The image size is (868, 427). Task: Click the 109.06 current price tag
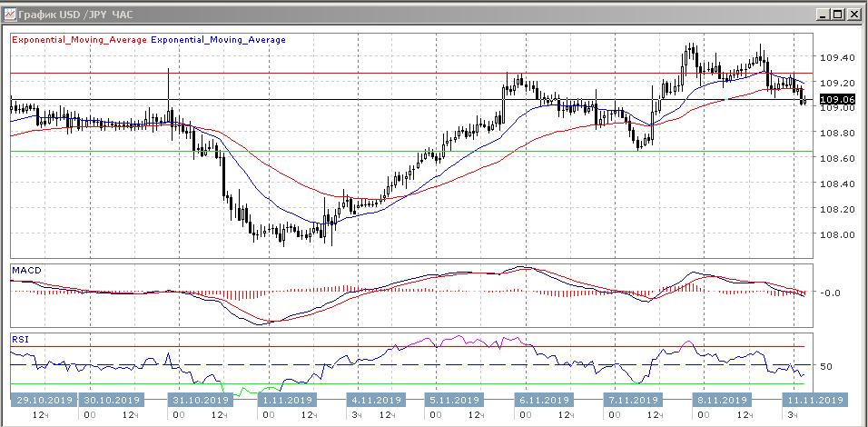click(837, 99)
